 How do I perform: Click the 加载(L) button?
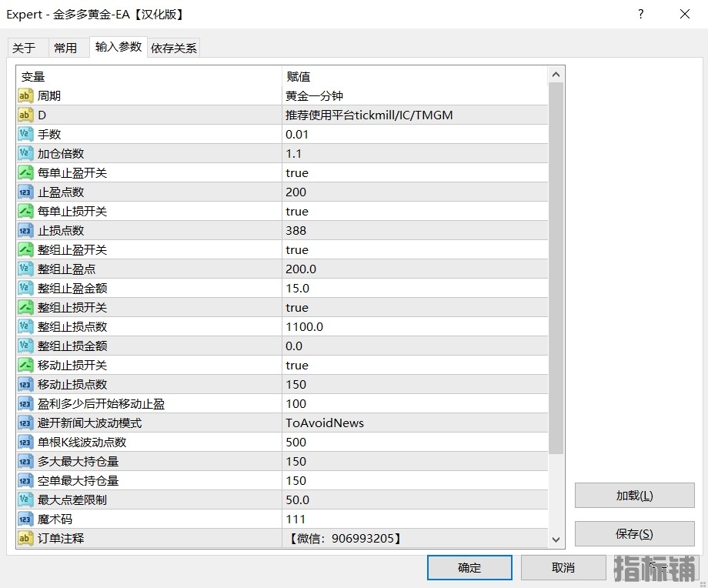coord(634,496)
